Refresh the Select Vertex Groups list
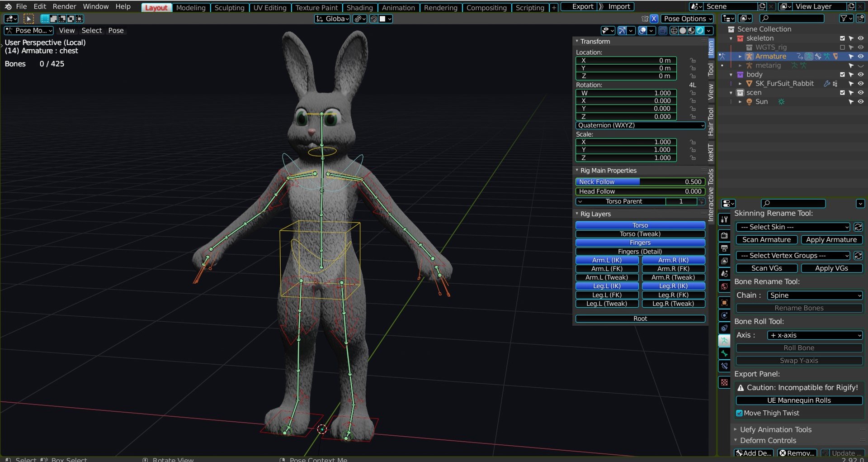The image size is (868, 462). pyautogui.click(x=858, y=256)
